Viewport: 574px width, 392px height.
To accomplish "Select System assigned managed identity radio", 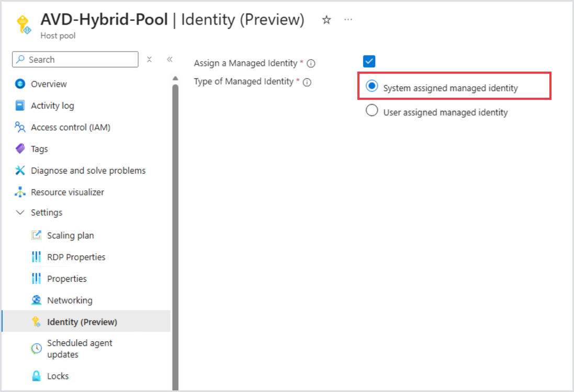I will coord(372,86).
